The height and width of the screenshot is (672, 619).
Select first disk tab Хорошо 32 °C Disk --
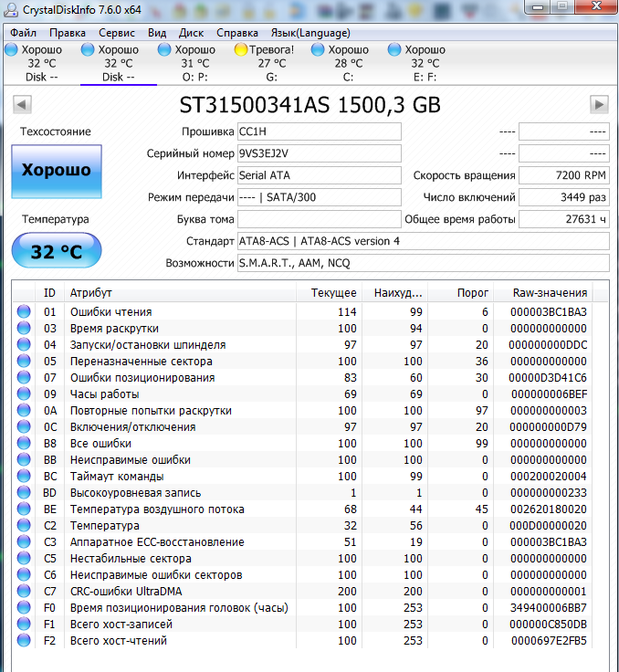[x=42, y=63]
